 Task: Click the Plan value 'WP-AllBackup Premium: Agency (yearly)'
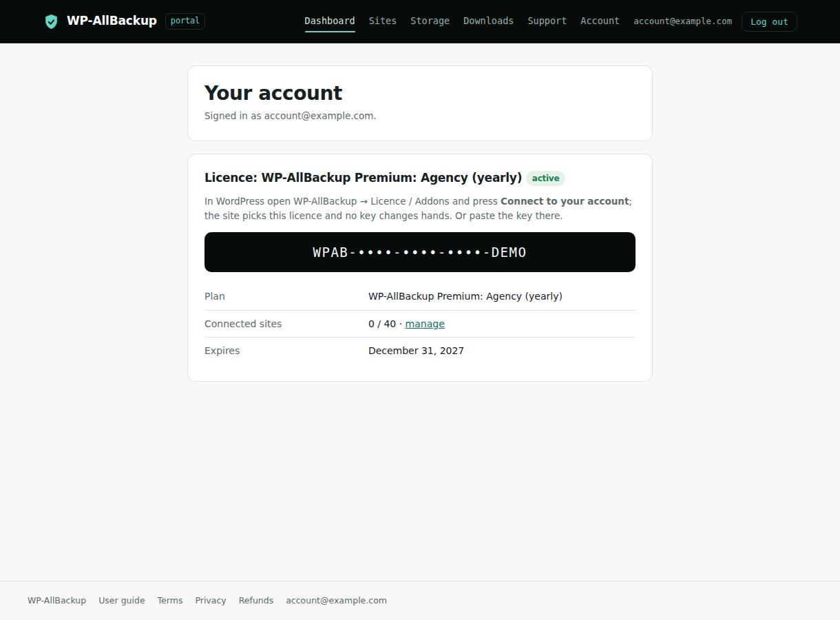[x=465, y=296]
